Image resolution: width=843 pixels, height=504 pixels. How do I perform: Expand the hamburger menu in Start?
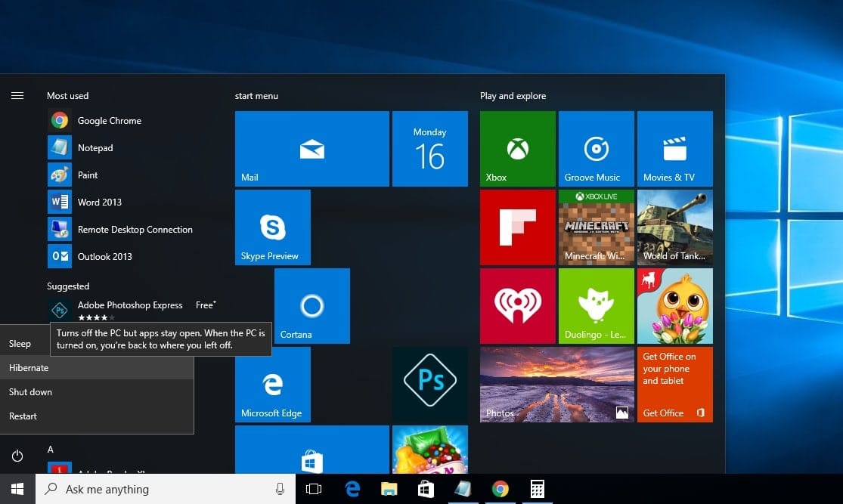pos(17,96)
